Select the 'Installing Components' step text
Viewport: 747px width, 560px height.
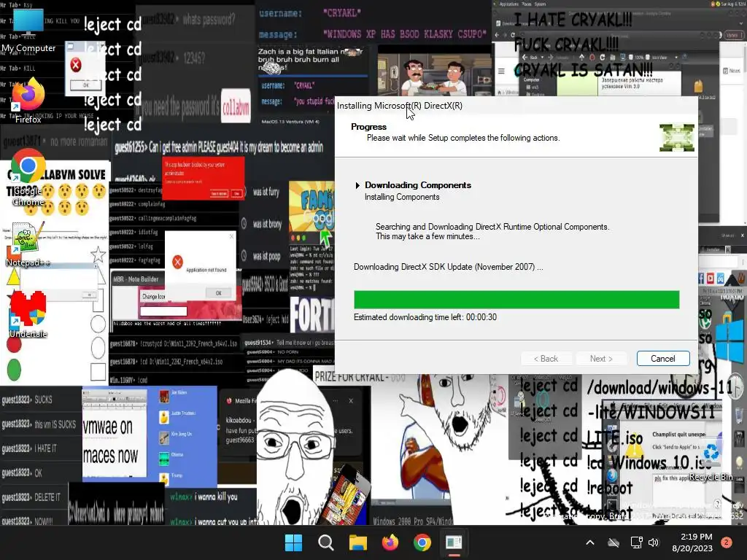(x=402, y=197)
